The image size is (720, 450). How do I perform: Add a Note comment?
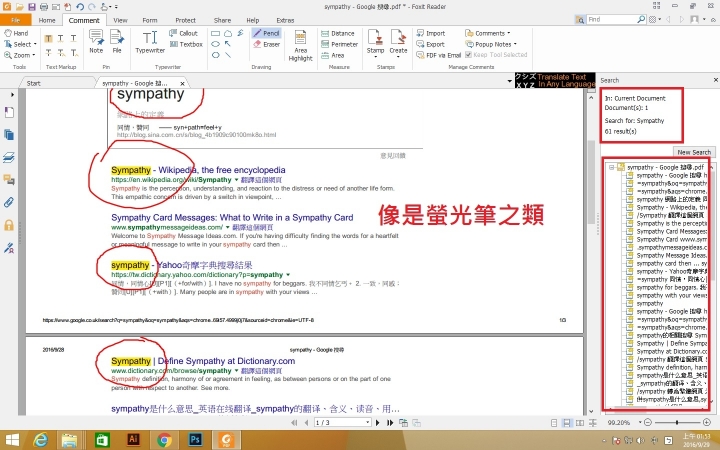point(96,42)
